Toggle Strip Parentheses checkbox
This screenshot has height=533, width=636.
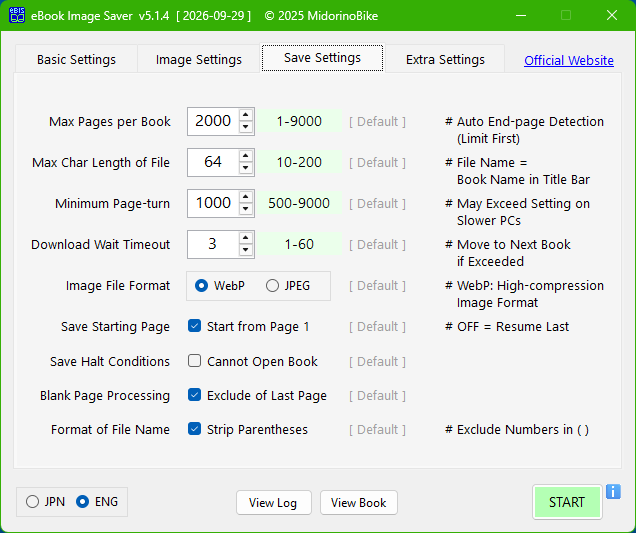[194, 429]
